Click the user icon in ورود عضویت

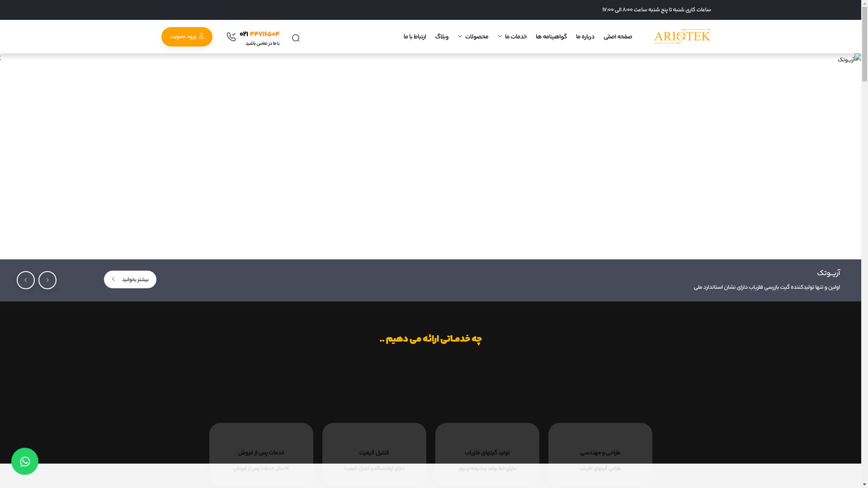click(x=201, y=36)
